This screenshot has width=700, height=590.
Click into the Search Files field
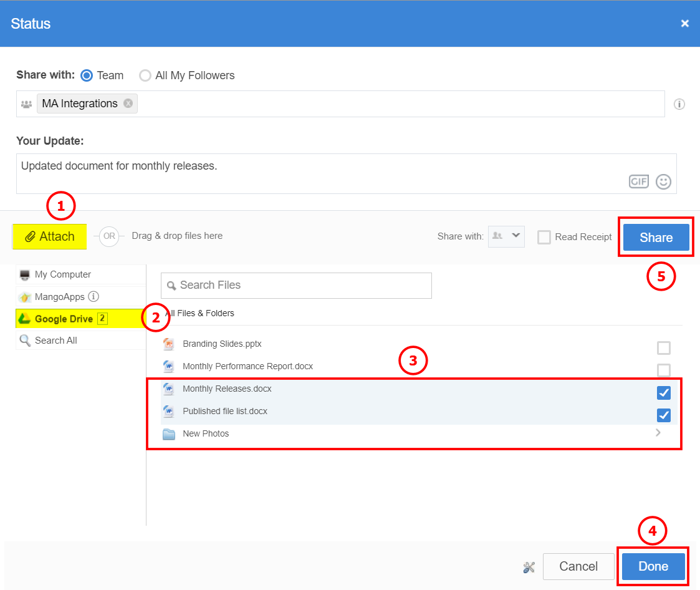(x=296, y=285)
